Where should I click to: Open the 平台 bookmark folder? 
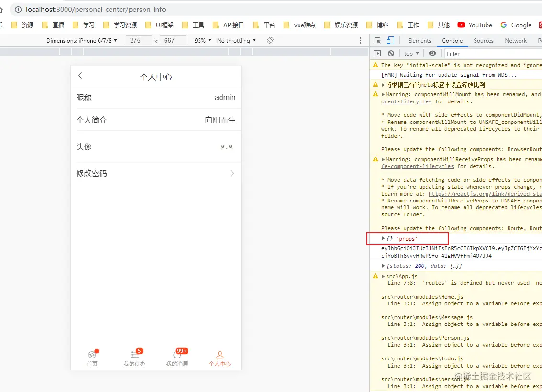coord(264,25)
